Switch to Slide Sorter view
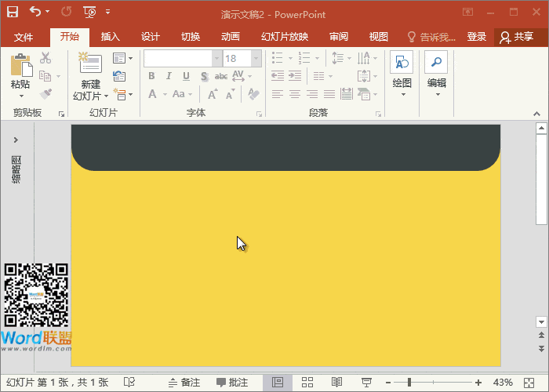 [x=307, y=382]
